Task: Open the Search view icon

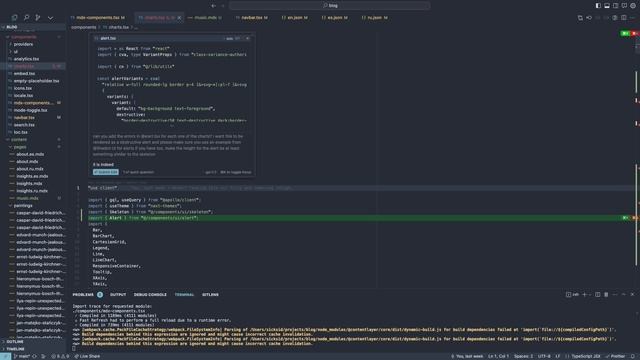Action: pos(27,18)
